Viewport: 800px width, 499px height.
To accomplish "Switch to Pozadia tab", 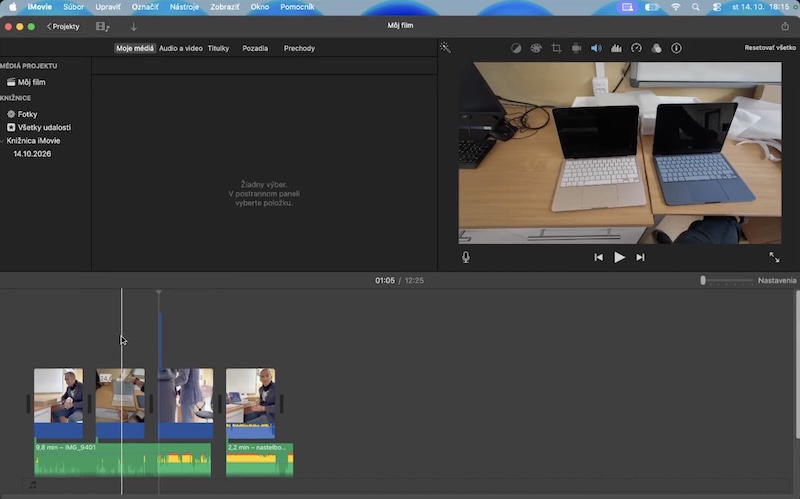I will (255, 48).
